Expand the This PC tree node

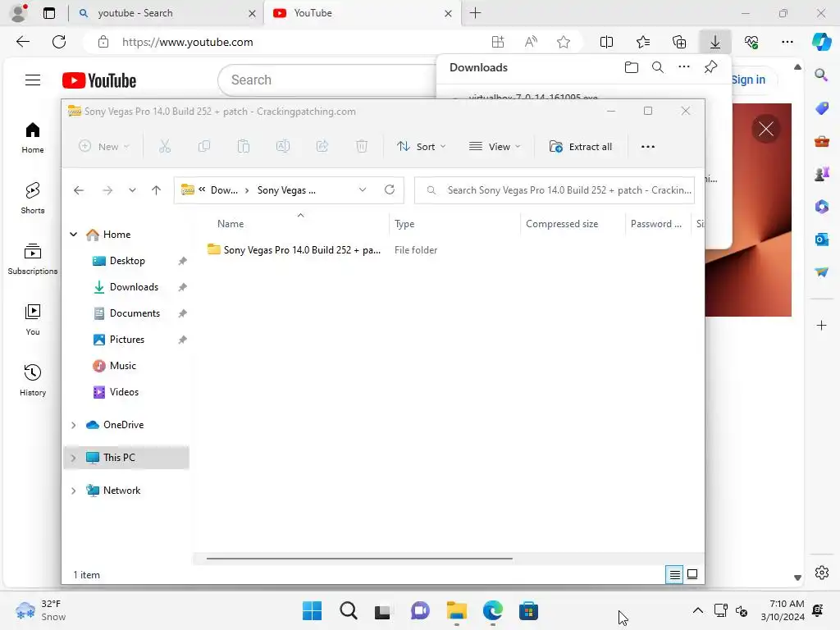coord(73,458)
